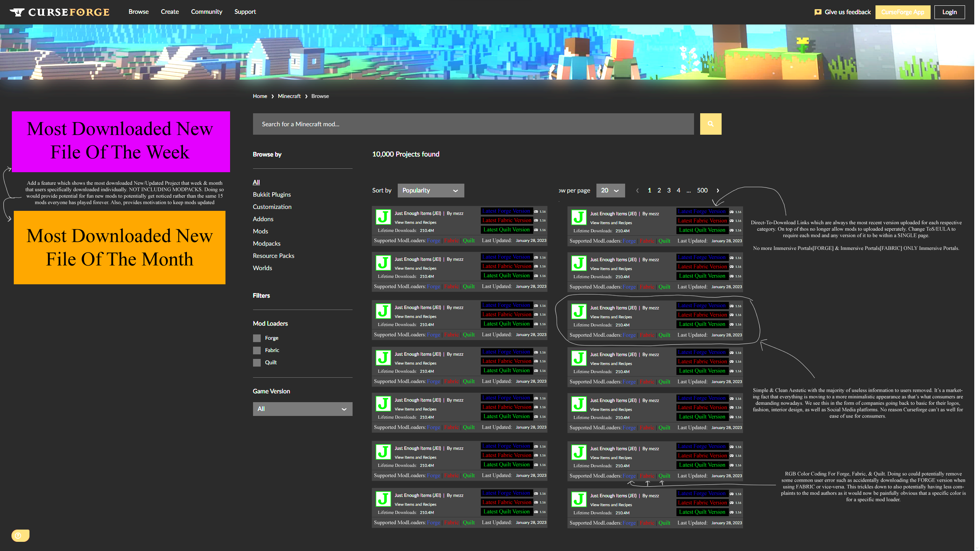The height and width of the screenshot is (551, 980).
Task: Click the round help icon at bottom-left
Action: click(18, 535)
